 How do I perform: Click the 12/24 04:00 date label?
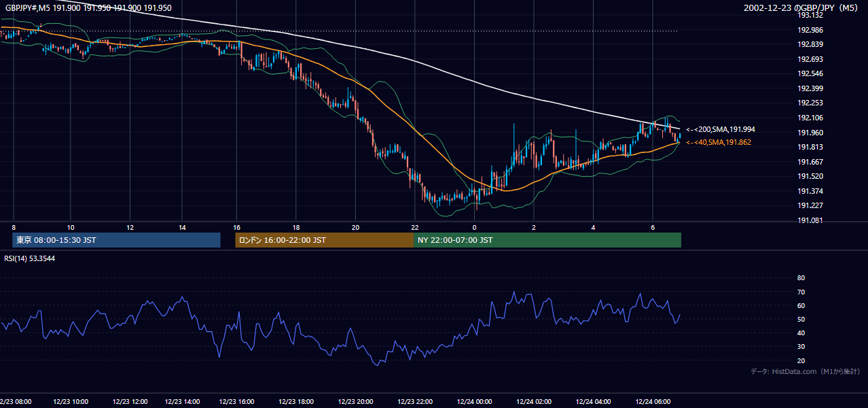[x=594, y=402]
